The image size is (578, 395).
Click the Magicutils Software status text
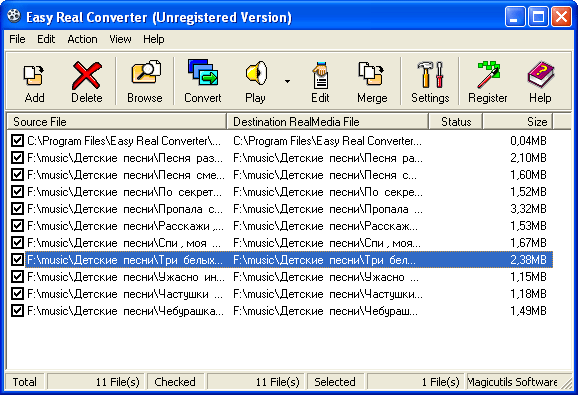point(512,382)
